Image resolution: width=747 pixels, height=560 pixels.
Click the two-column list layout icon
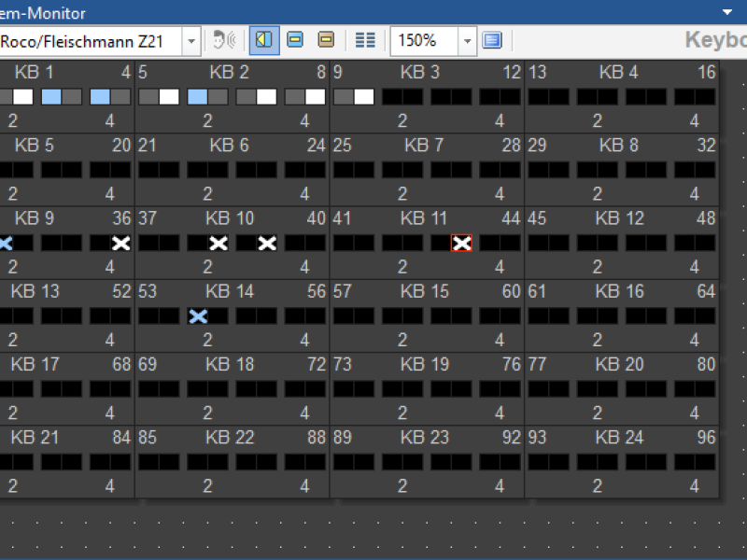click(365, 40)
